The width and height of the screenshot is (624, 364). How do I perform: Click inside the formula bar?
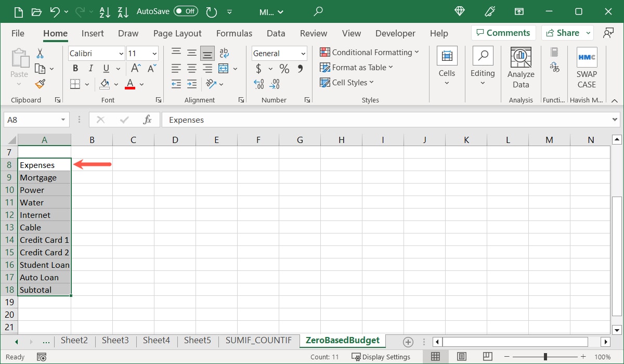(312, 119)
